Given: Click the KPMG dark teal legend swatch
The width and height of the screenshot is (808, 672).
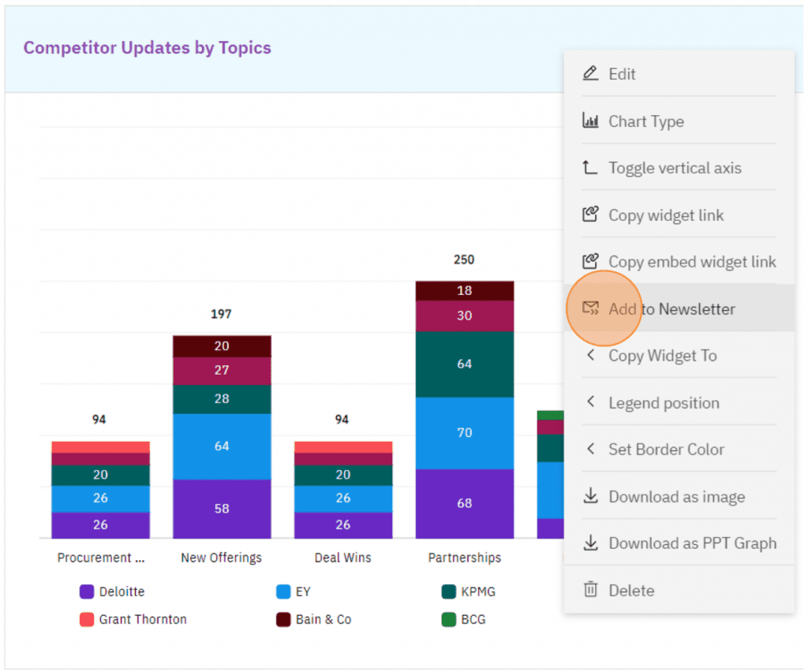Looking at the screenshot, I should pyautogui.click(x=449, y=592).
